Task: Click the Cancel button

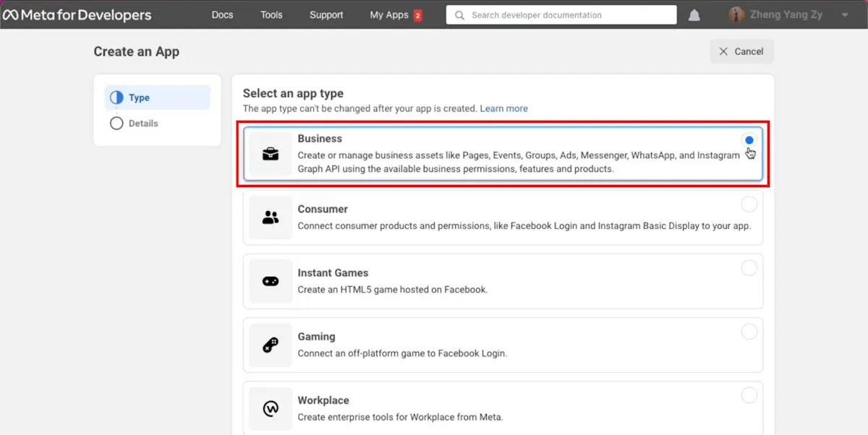Action: [741, 51]
